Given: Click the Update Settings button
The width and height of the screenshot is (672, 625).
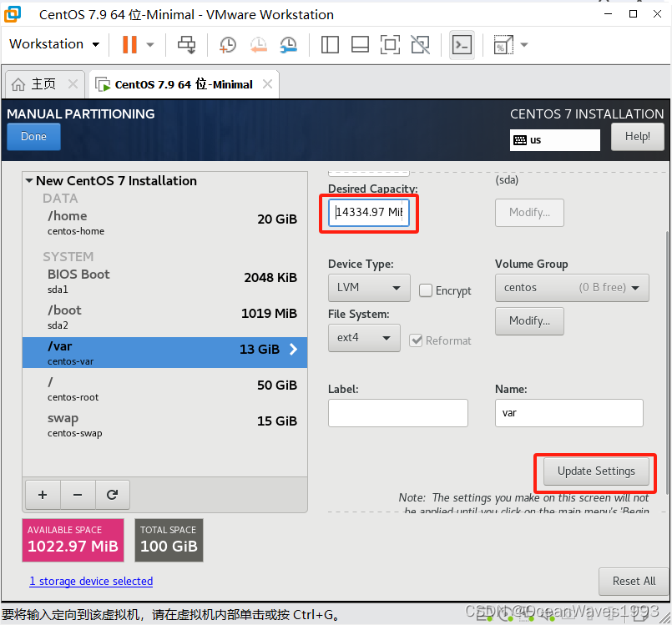Looking at the screenshot, I should pyautogui.click(x=596, y=471).
